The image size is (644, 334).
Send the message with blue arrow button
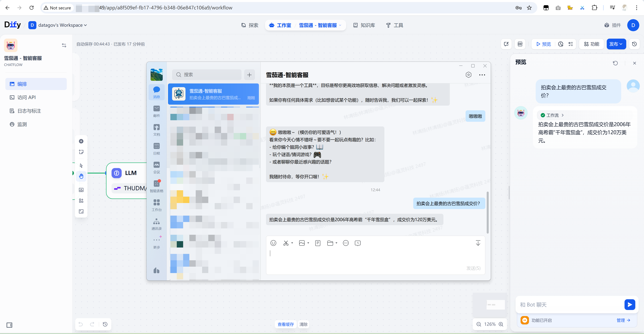pos(630,305)
